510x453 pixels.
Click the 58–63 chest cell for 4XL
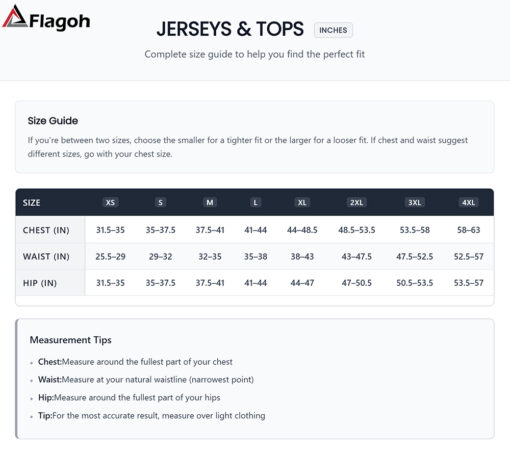click(469, 230)
